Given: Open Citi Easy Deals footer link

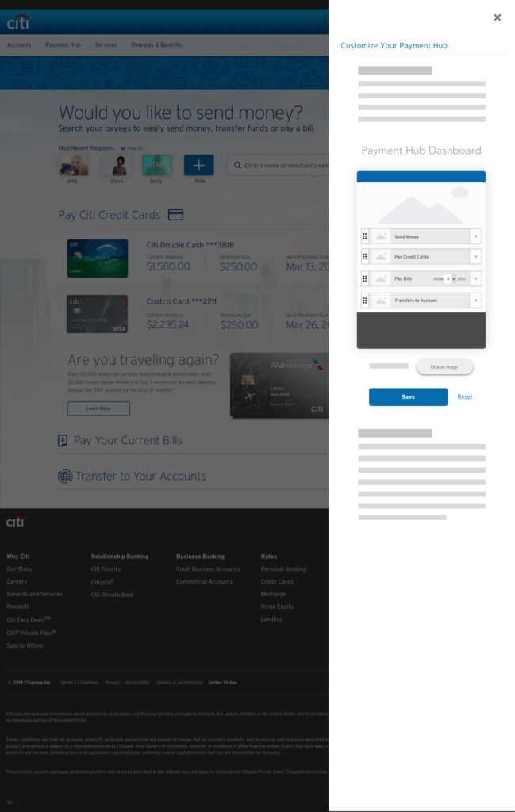Looking at the screenshot, I should [x=29, y=619].
